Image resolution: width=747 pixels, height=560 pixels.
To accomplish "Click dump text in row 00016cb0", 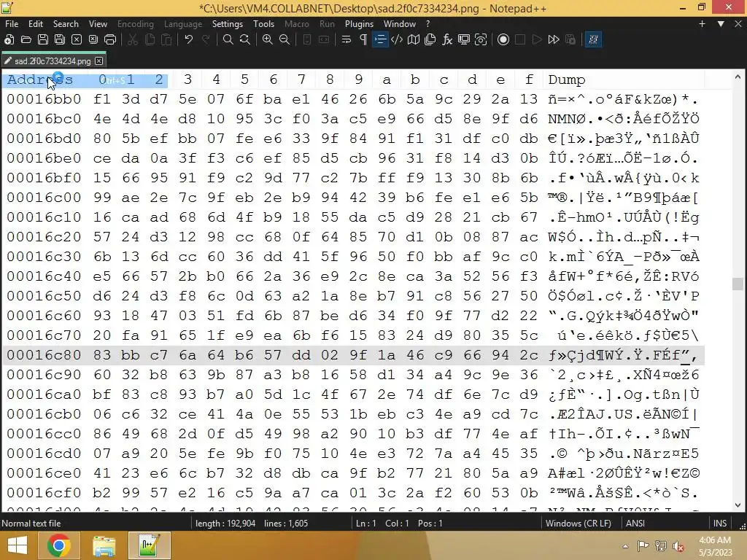I will [x=623, y=414].
